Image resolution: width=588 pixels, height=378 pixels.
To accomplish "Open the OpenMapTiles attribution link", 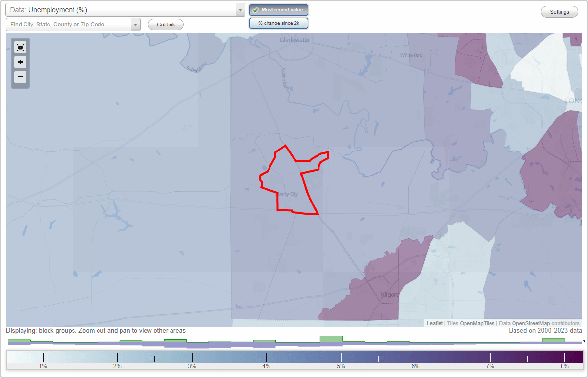I will pos(477,323).
